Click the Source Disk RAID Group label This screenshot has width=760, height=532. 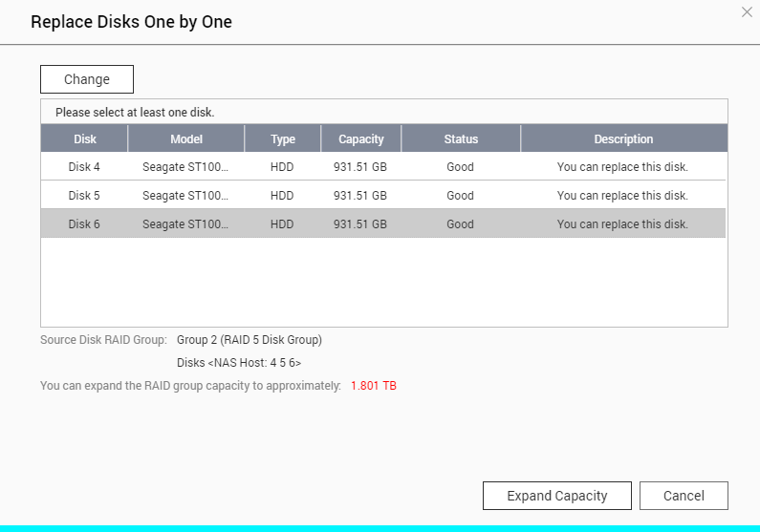pyautogui.click(x=103, y=340)
